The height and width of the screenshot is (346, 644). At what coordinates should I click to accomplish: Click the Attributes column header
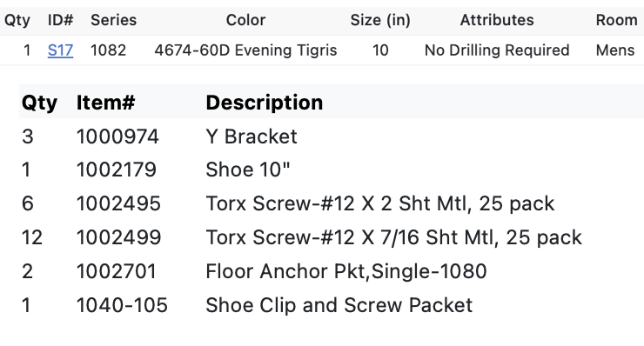coord(497,20)
